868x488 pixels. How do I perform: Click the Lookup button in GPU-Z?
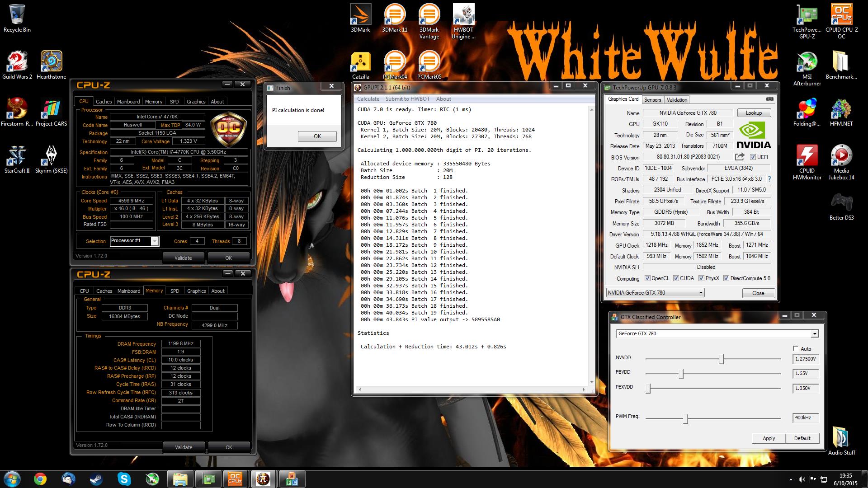[754, 113]
